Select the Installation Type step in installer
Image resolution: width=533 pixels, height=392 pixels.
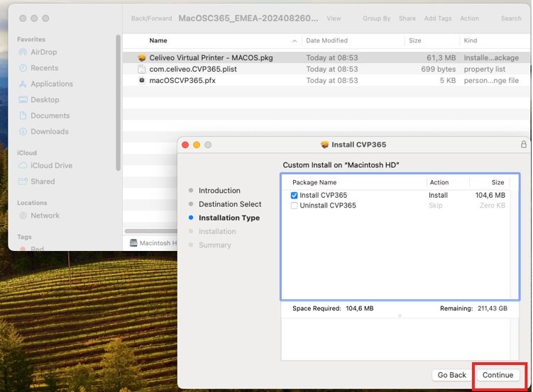pyautogui.click(x=229, y=218)
